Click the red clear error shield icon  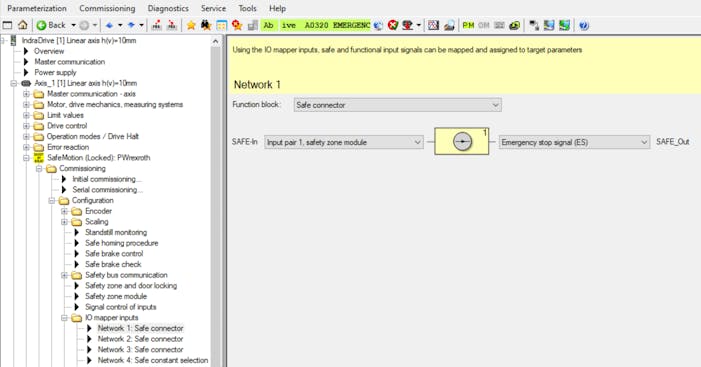393,25
